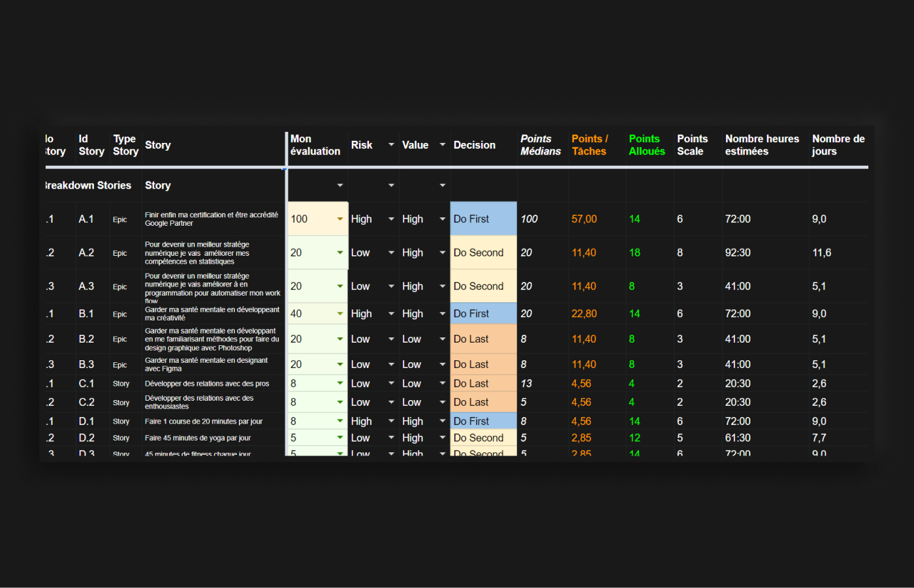Image resolution: width=914 pixels, height=588 pixels.
Task: Open the Value dropdown in row D.2
Action: point(442,438)
